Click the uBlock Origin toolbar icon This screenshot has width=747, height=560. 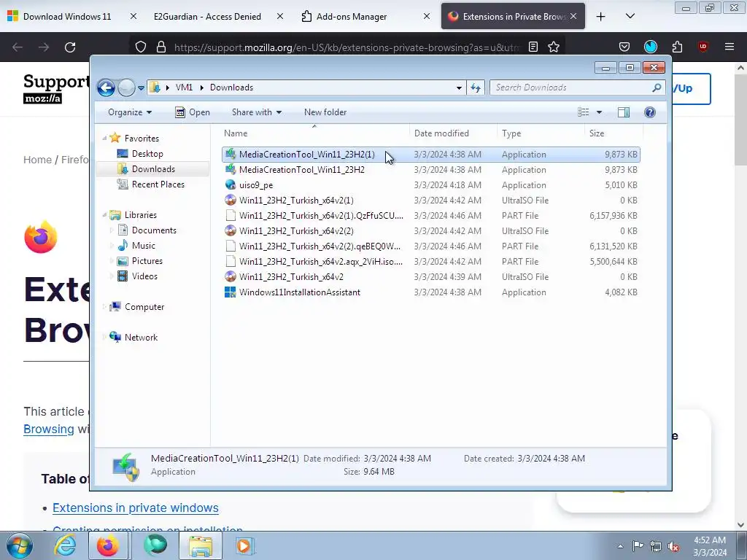click(x=703, y=47)
